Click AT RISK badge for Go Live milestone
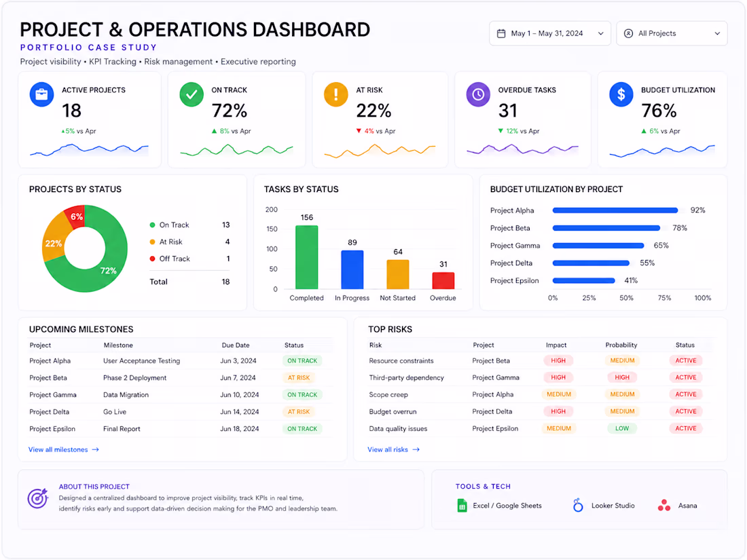 (x=299, y=412)
